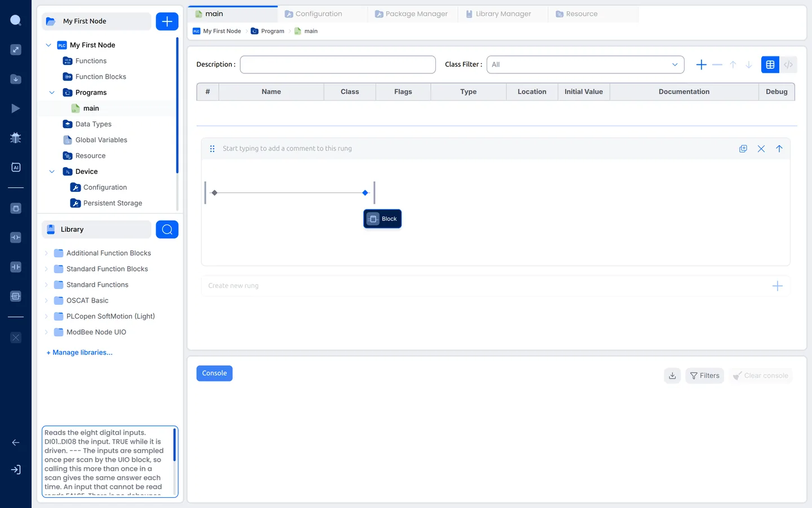Move rung up with arrow icon
812x508 pixels.
(x=779, y=148)
